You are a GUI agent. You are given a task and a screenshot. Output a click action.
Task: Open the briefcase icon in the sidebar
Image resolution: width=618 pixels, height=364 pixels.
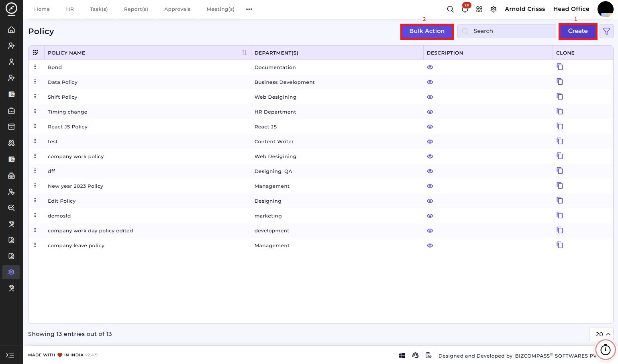tap(11, 111)
